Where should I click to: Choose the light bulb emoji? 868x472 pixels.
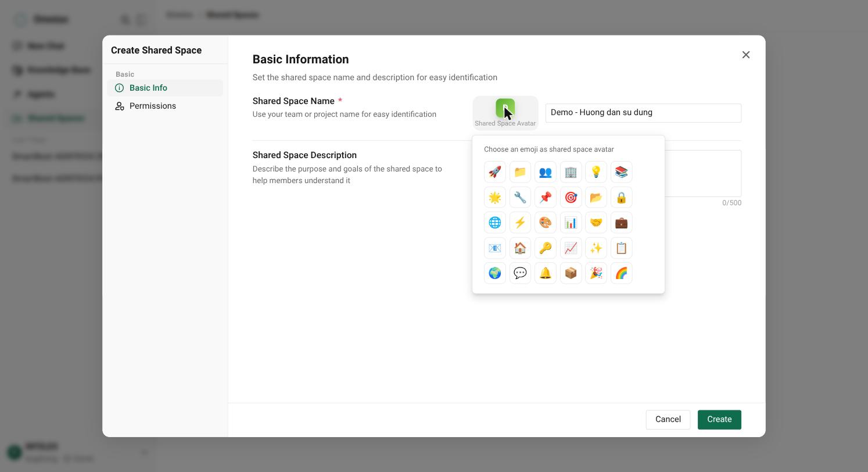coord(596,172)
